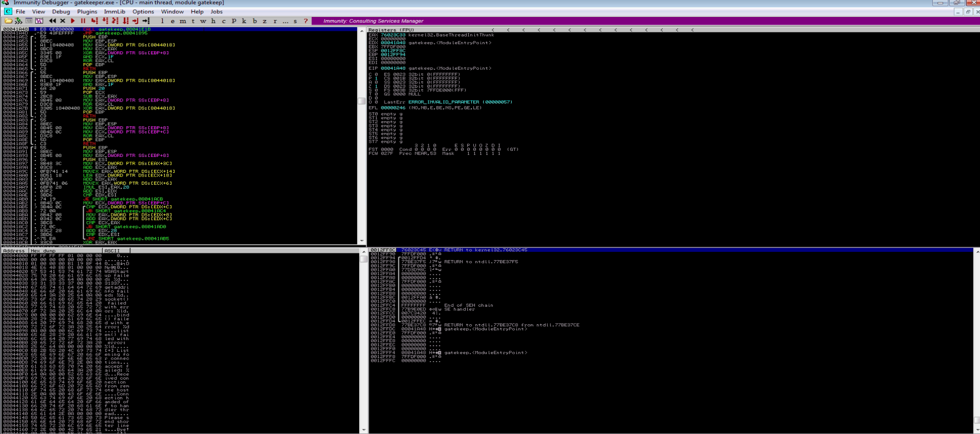Close the debugged program with X icon
Screen dimensions: 980x434
63,21
